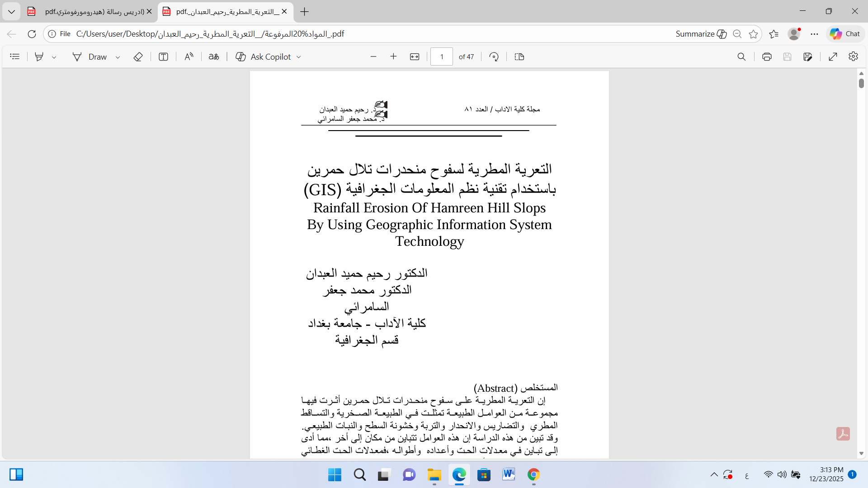Open the Favorites list
Screen dimensions: 868x488
coord(774,34)
